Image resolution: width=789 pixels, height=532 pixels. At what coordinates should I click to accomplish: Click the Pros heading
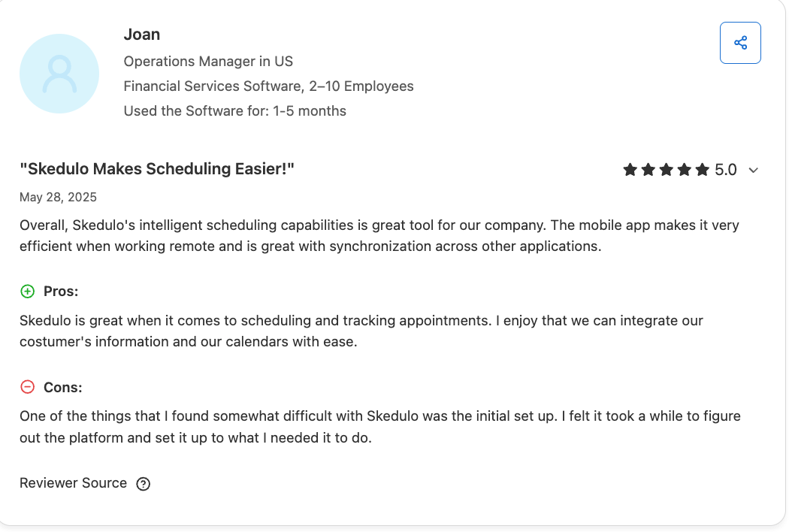[x=61, y=291]
